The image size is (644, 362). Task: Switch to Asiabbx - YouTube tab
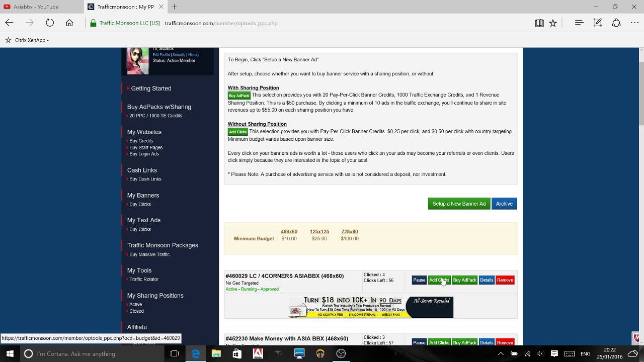pos(41,7)
